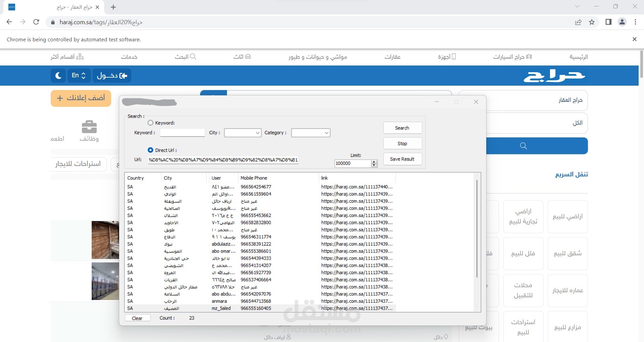Select row with phone 966564254677
Screen dimensions: 644x342
click(x=261, y=187)
